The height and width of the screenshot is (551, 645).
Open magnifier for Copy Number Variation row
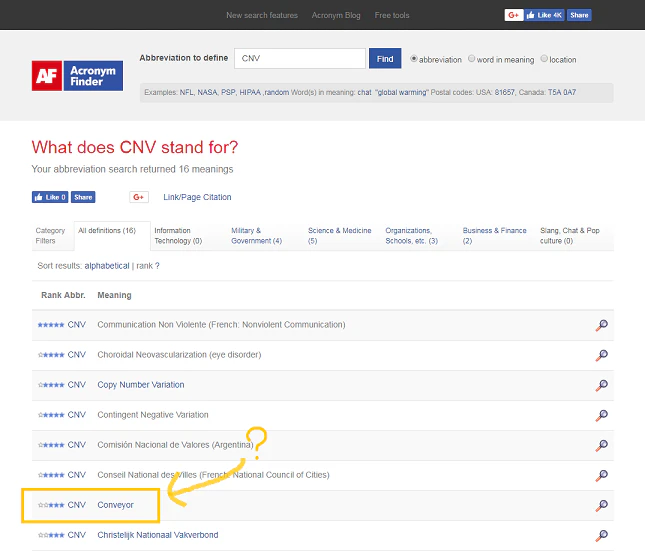pyautogui.click(x=601, y=385)
